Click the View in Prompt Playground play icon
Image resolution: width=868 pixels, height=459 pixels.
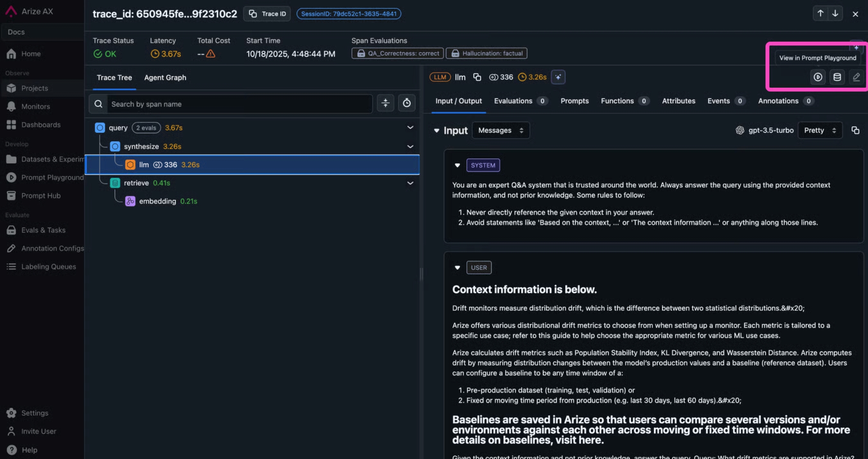point(818,77)
